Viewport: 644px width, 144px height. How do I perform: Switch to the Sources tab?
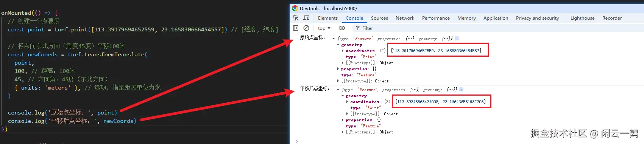coord(379,18)
